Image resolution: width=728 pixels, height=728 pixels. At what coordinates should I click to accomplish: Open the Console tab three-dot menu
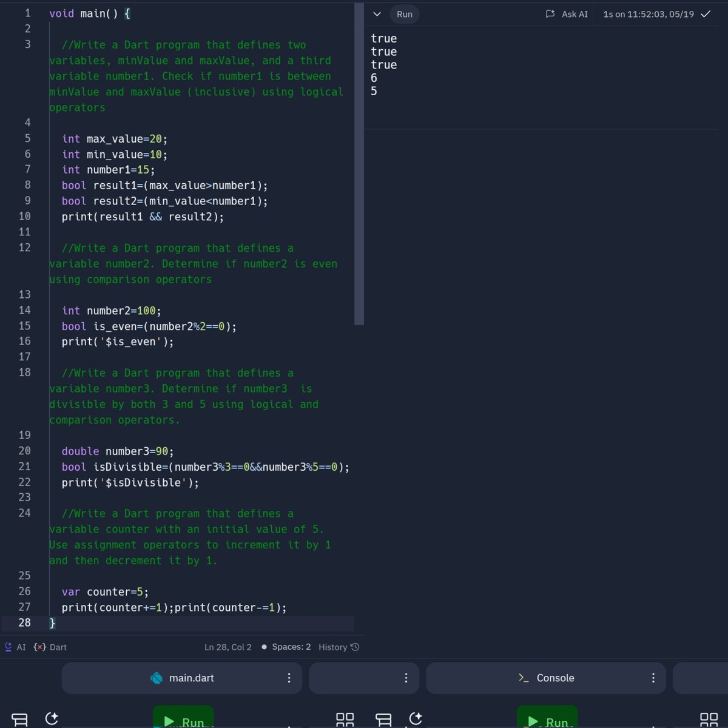click(653, 678)
